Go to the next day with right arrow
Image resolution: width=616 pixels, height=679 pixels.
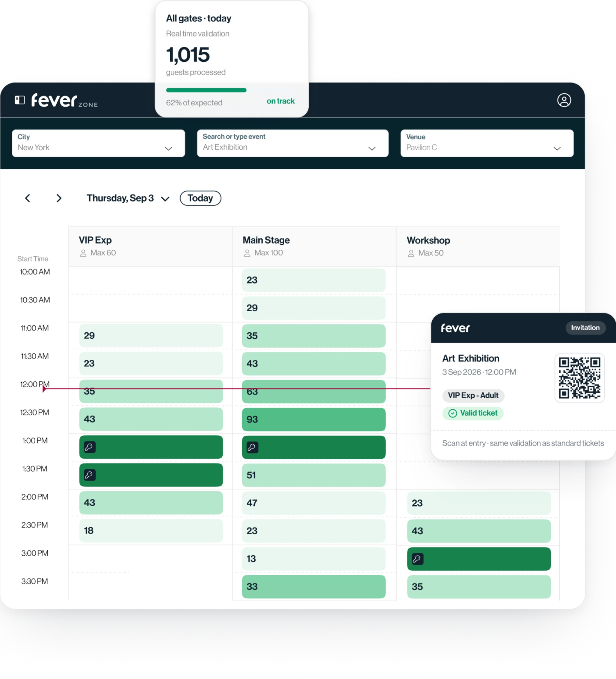point(59,198)
